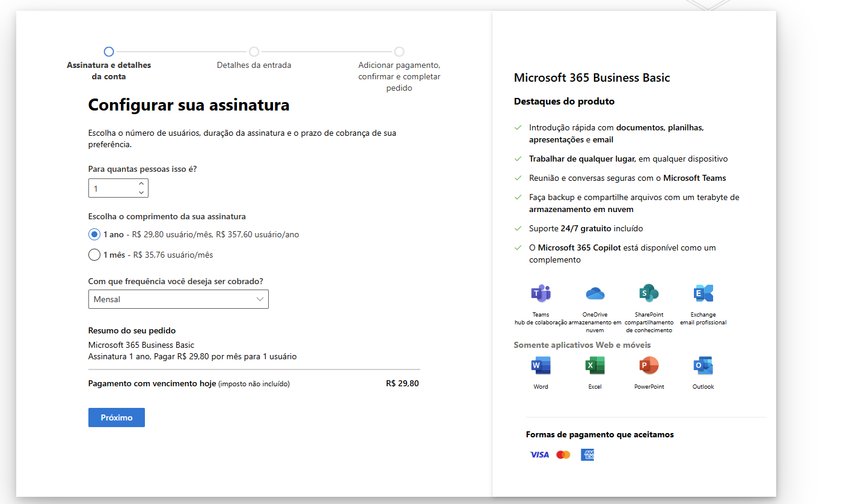
Task: Click the PowerPoint icon
Action: pyautogui.click(x=649, y=365)
